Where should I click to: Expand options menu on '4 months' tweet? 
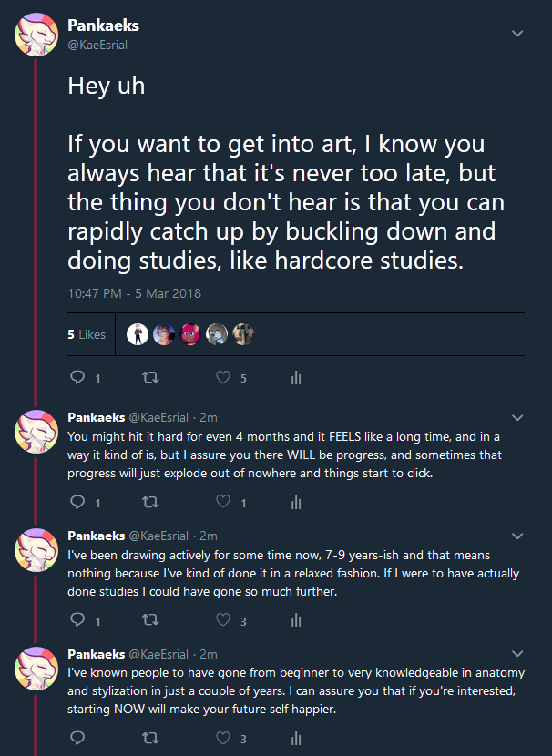point(517,418)
